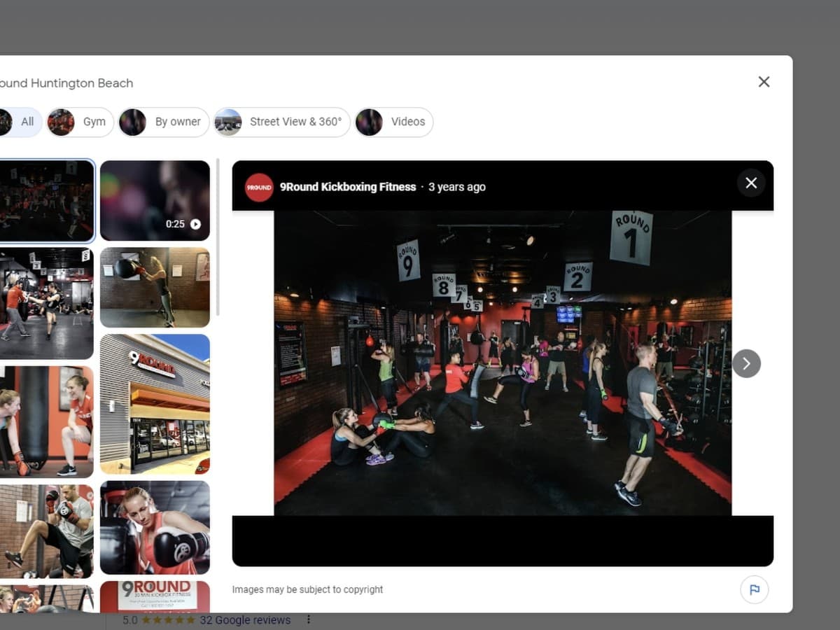
Task: Click the 32 Google reviews link
Action: 245,620
